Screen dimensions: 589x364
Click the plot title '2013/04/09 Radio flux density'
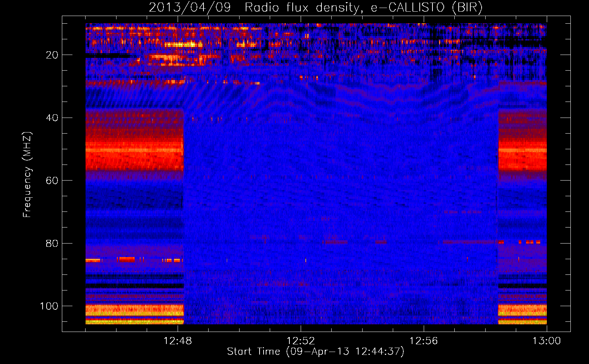(x=316, y=8)
